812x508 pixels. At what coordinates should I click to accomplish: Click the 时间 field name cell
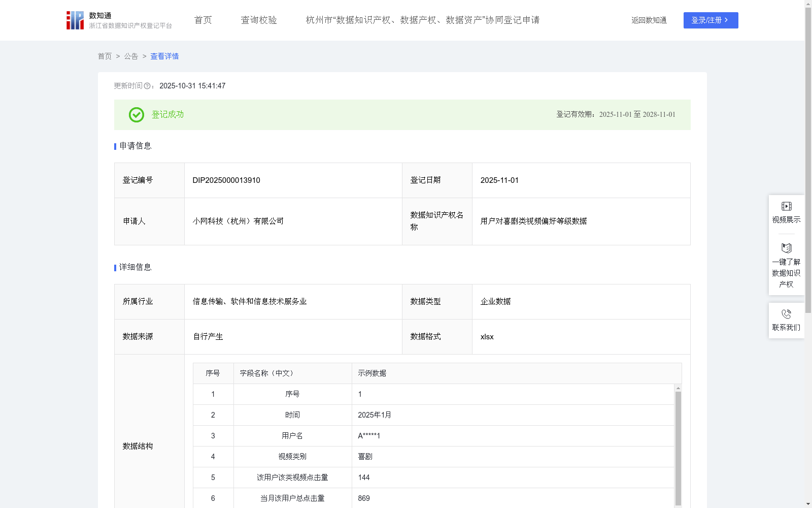coord(292,415)
